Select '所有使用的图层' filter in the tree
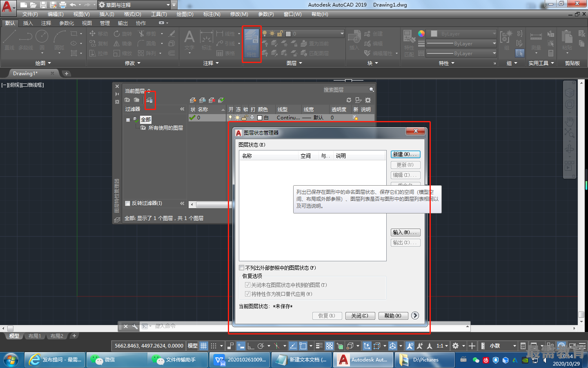Image resolution: width=588 pixels, height=368 pixels. click(165, 128)
